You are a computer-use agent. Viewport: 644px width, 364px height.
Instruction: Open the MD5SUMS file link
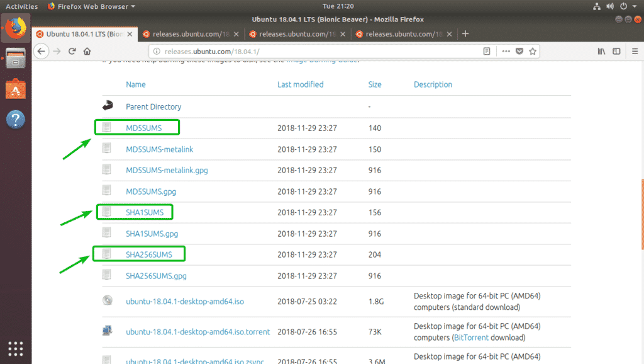click(144, 128)
